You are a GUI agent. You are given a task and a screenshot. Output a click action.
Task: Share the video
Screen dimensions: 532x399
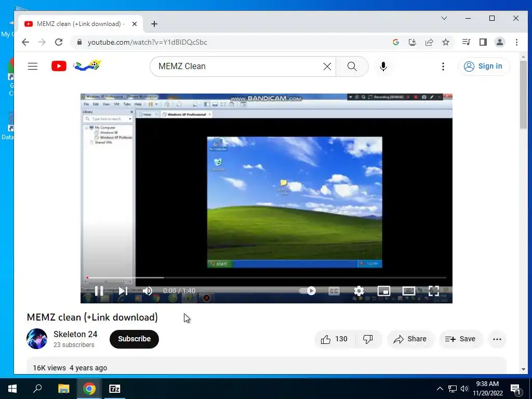410,339
